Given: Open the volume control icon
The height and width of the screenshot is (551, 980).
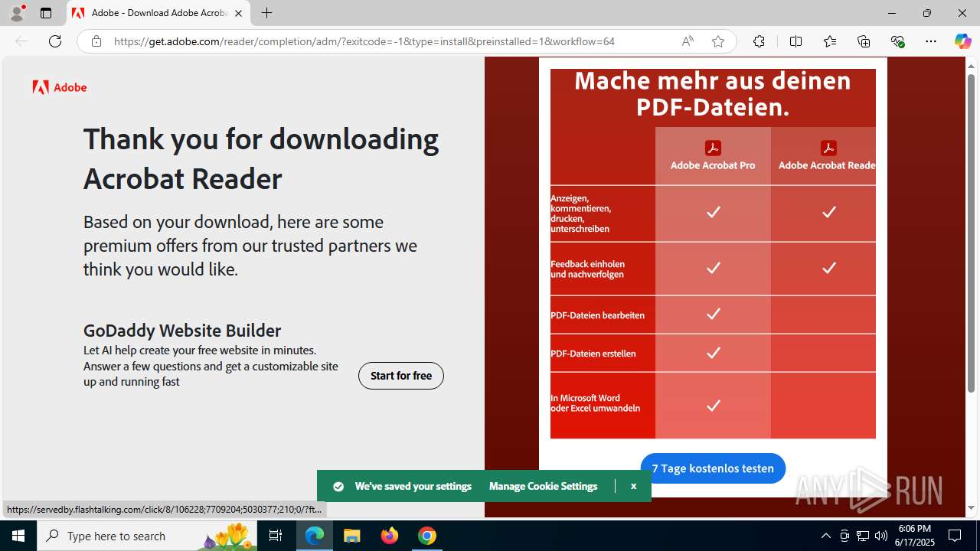Looking at the screenshot, I should point(881,536).
